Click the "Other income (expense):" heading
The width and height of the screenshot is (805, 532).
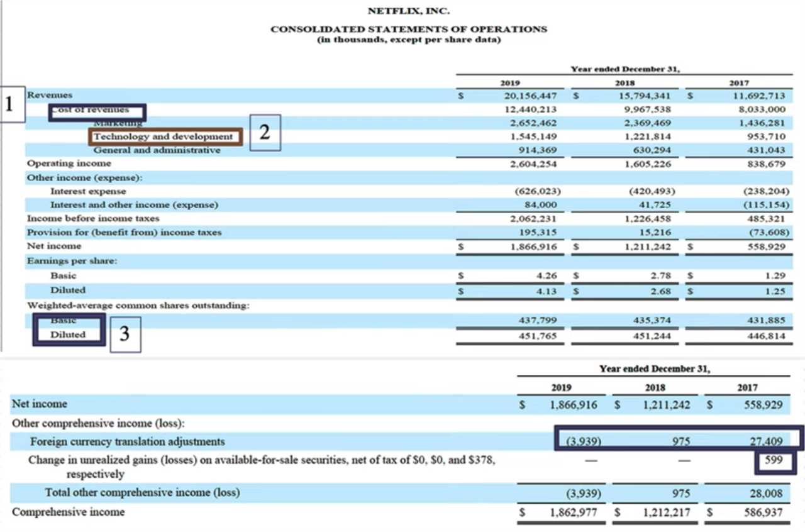pyautogui.click(x=85, y=177)
